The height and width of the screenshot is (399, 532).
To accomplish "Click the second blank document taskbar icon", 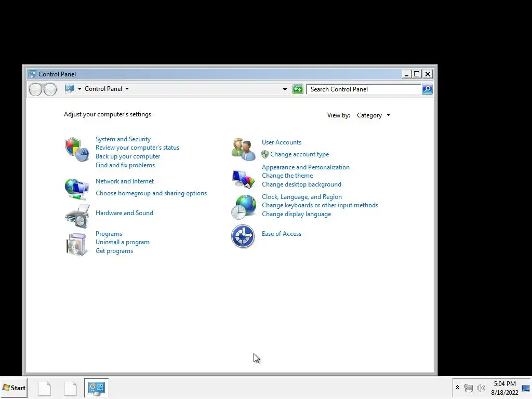I will pyautogui.click(x=71, y=389).
